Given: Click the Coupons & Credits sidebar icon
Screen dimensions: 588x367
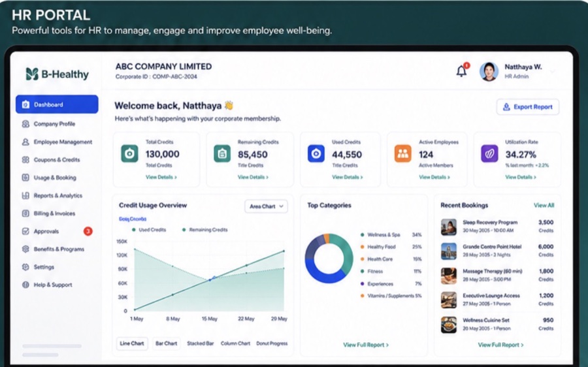Looking at the screenshot, I should click(25, 160).
